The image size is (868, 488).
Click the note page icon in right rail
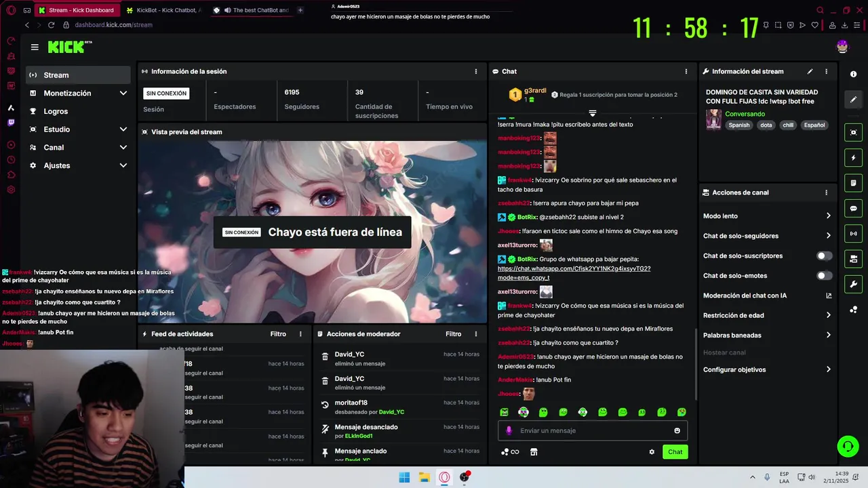click(853, 183)
